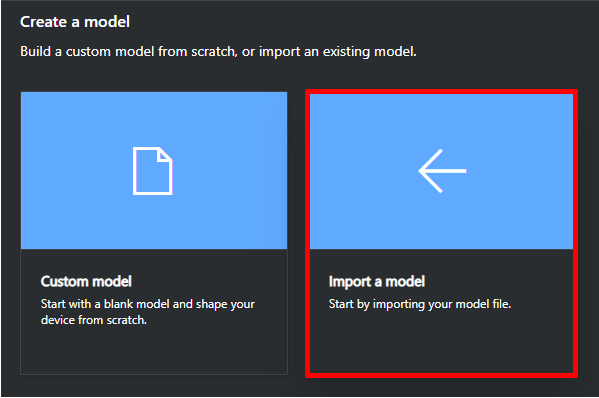Click 'Start by importing your model file.' text
The height and width of the screenshot is (398, 599).
coord(420,304)
